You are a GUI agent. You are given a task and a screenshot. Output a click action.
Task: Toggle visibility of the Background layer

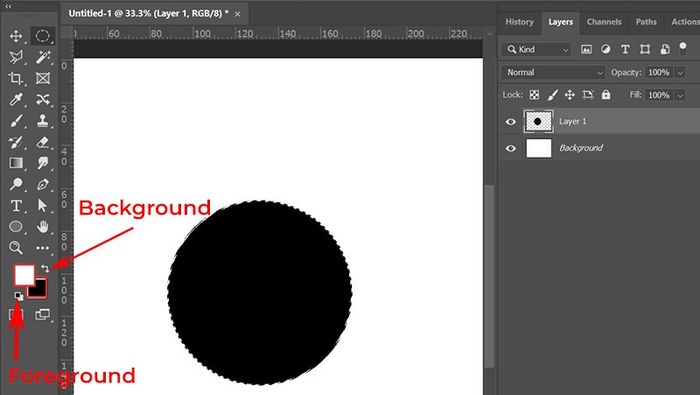coord(511,148)
